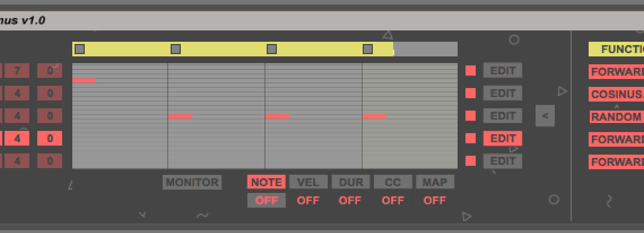This screenshot has width=644, height=233.
Task: Open the OFF dropdown under NOTE
Action: 266,200
